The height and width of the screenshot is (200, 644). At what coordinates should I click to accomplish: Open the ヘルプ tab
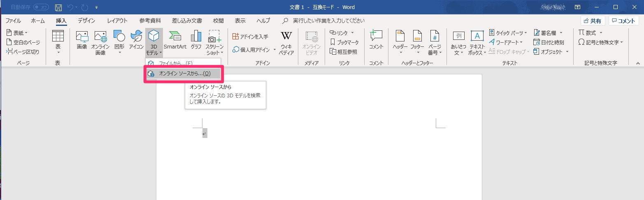pyautogui.click(x=263, y=21)
